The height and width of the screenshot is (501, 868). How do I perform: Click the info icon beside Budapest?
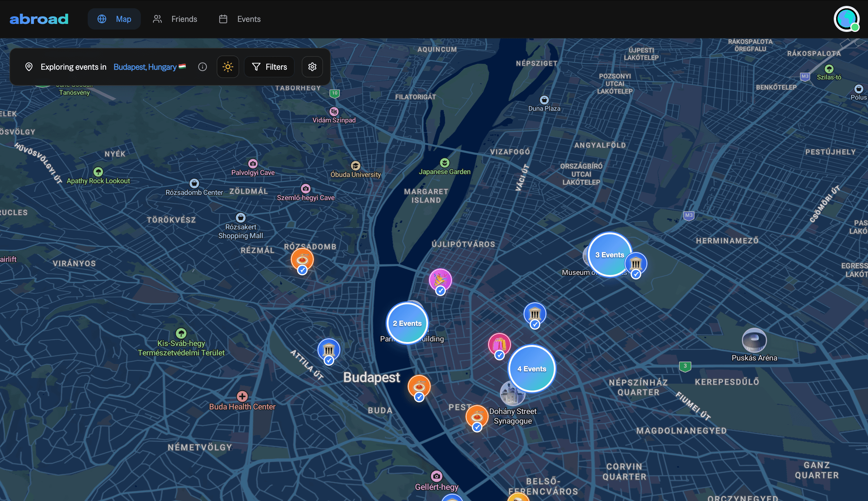pos(203,67)
